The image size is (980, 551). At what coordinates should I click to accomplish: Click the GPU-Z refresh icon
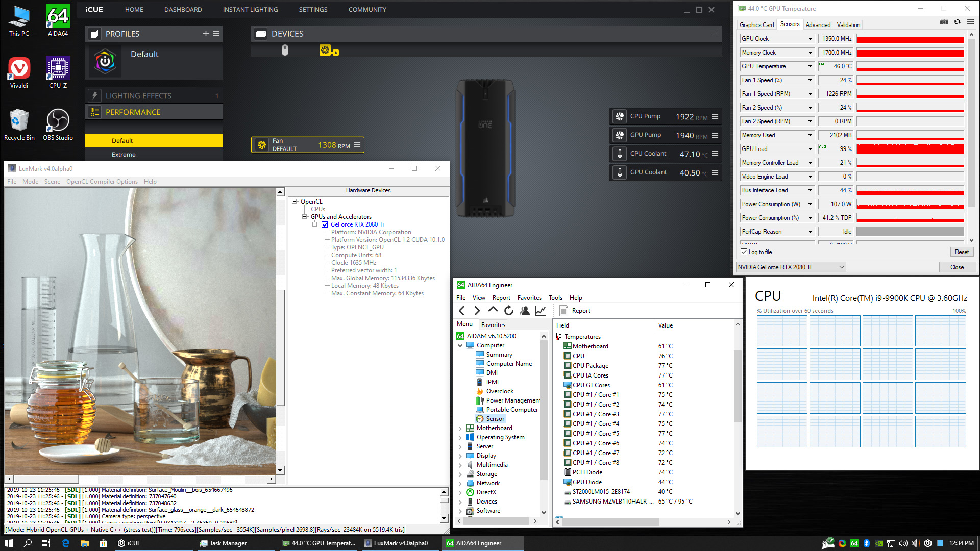coord(958,22)
